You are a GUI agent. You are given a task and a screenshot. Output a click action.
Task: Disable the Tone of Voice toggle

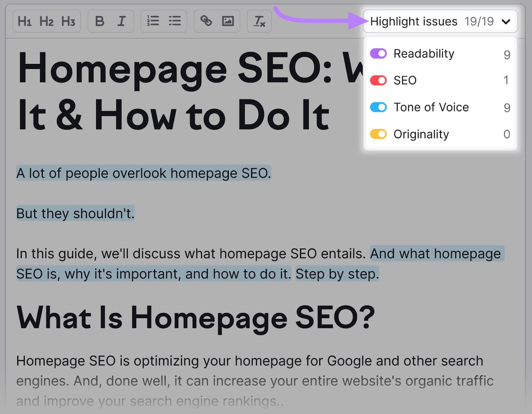[378, 107]
